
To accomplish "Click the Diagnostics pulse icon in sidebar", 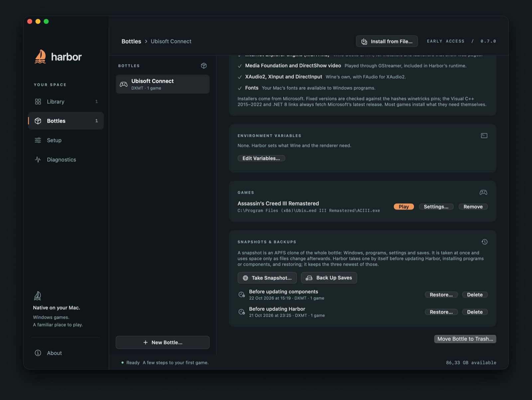I will [38, 160].
